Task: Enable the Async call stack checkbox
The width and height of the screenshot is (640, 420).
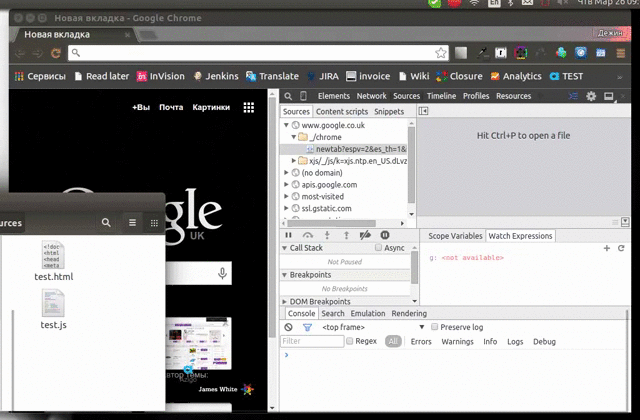Action: pos(378,248)
